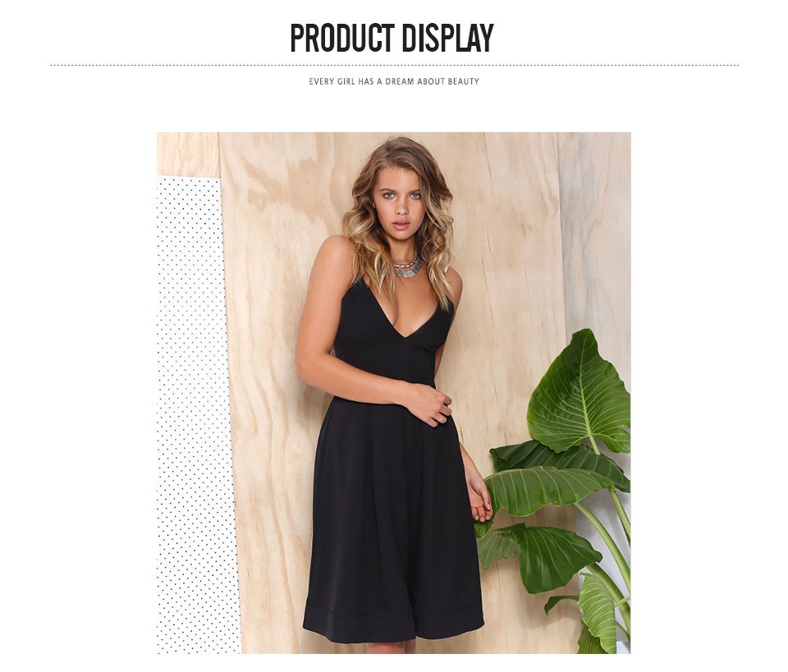Open the black dress product photo
Image resolution: width=788 pixels, height=672 pixels.
[393, 393]
